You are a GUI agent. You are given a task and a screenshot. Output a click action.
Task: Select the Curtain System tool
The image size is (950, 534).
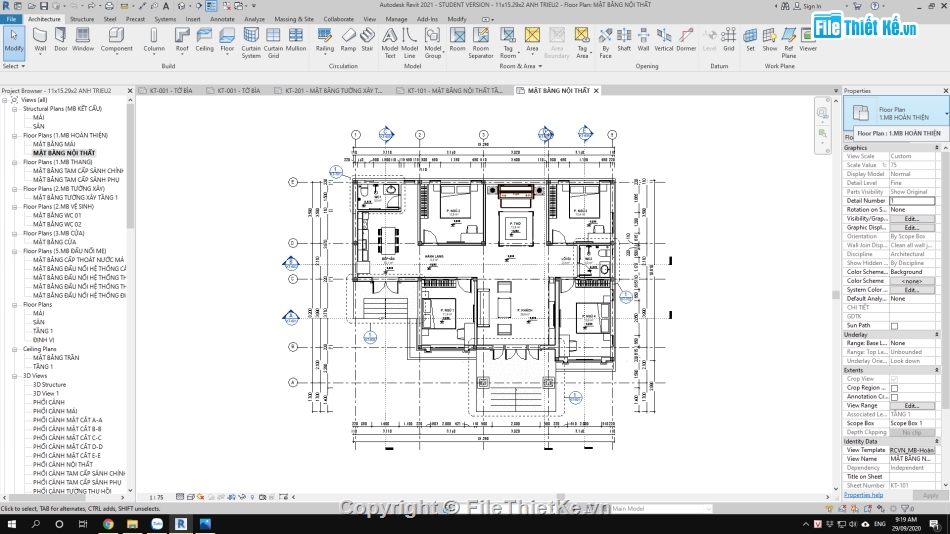tap(251, 43)
